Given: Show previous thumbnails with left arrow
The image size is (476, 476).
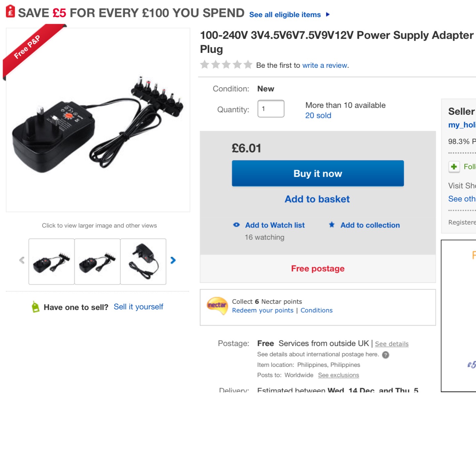Looking at the screenshot, I should [x=22, y=260].
